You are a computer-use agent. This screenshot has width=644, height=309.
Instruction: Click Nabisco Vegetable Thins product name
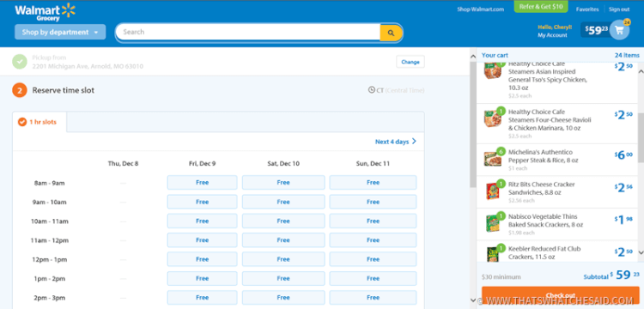point(545,221)
